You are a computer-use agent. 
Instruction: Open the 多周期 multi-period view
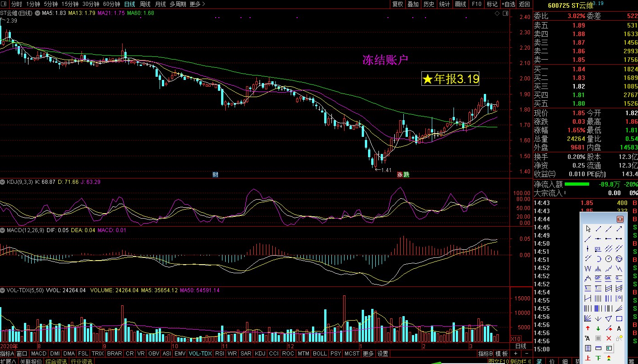tap(178, 4)
